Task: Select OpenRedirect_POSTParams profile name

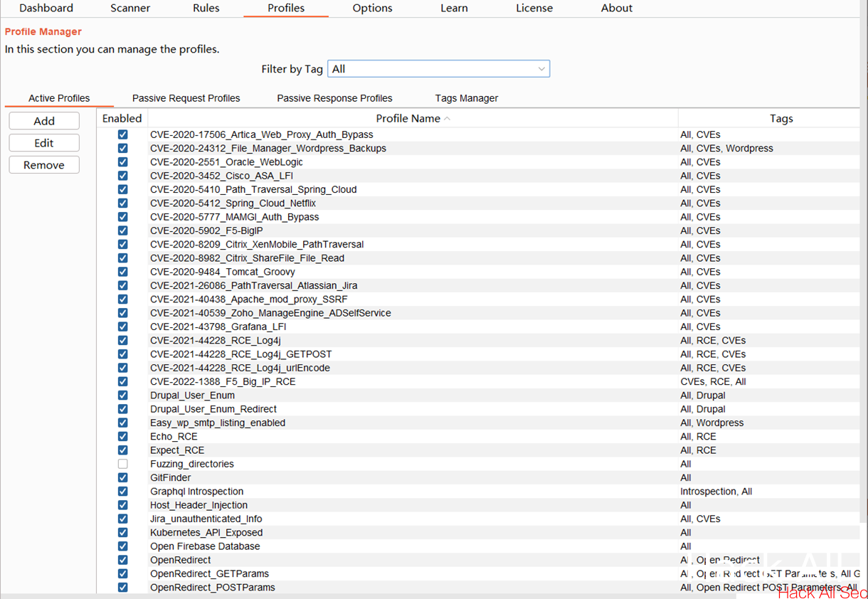Action: point(213,588)
